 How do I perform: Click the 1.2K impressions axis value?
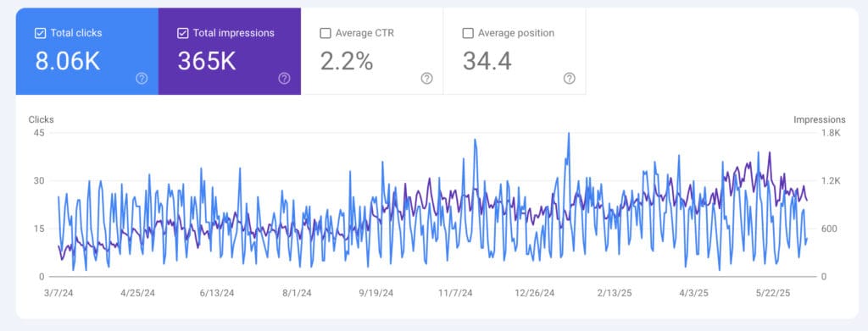click(831, 180)
